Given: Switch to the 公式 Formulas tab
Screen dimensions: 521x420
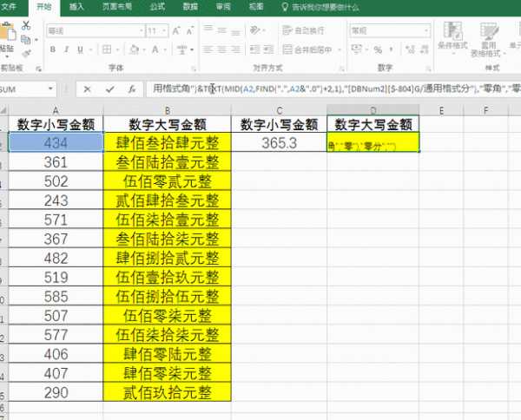Looking at the screenshot, I should (x=157, y=6).
